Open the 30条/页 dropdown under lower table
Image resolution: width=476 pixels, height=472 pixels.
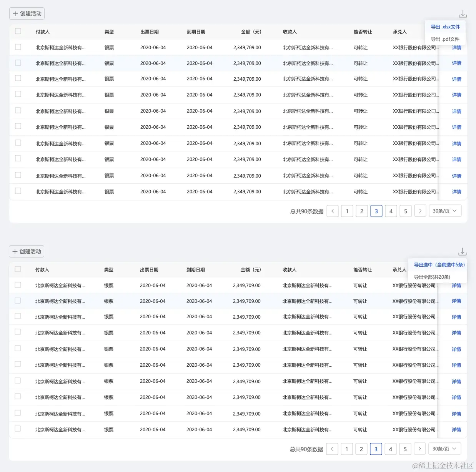pos(444,449)
